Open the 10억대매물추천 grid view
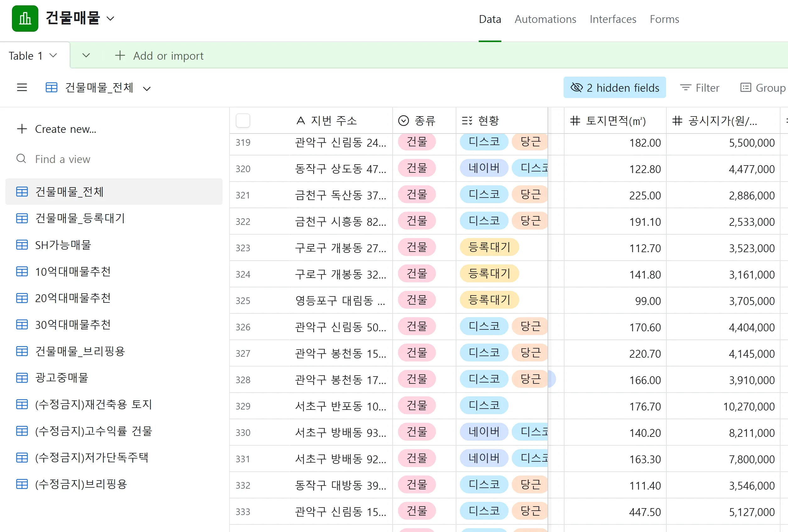 (x=114, y=271)
